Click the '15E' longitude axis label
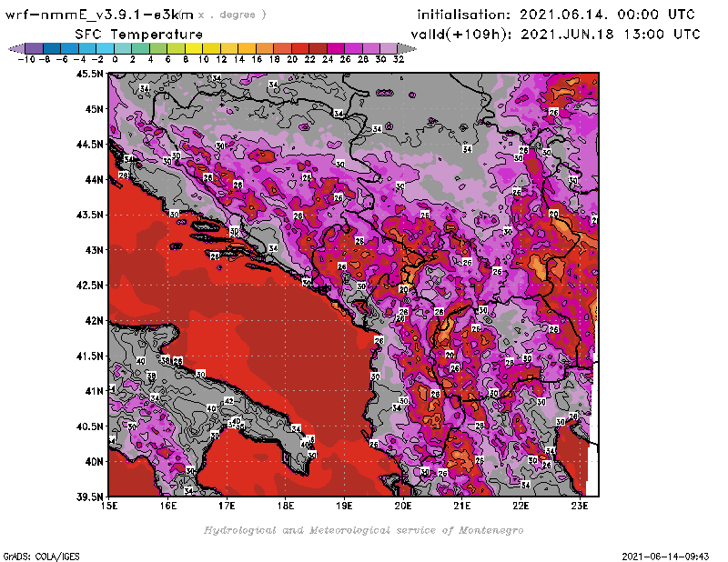728x562 pixels. [109, 506]
